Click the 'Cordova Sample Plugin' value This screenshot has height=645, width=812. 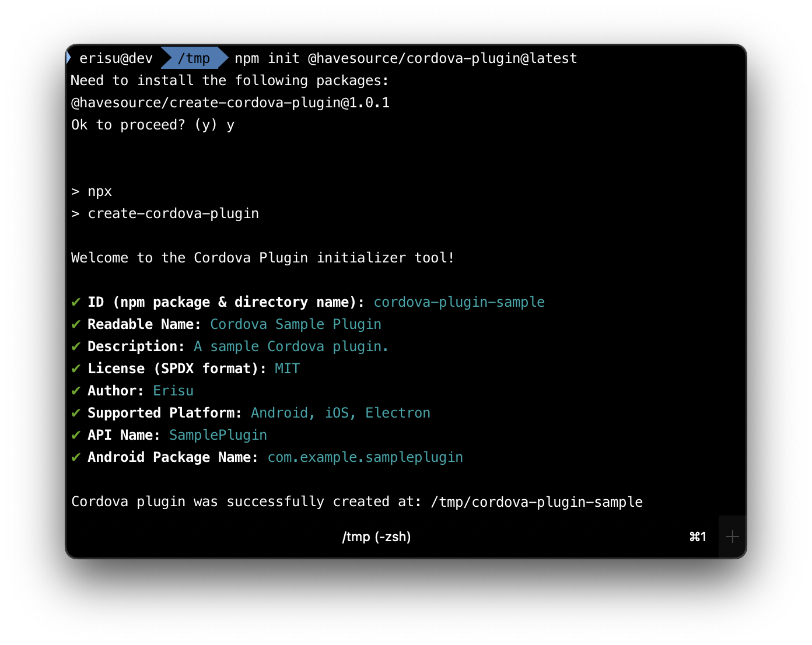[296, 324]
